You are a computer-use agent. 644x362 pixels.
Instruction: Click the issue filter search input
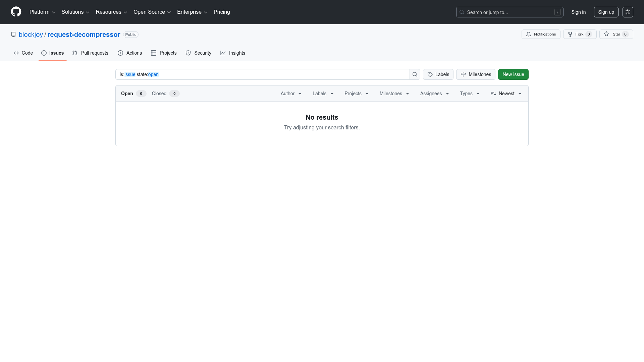click(263, 74)
